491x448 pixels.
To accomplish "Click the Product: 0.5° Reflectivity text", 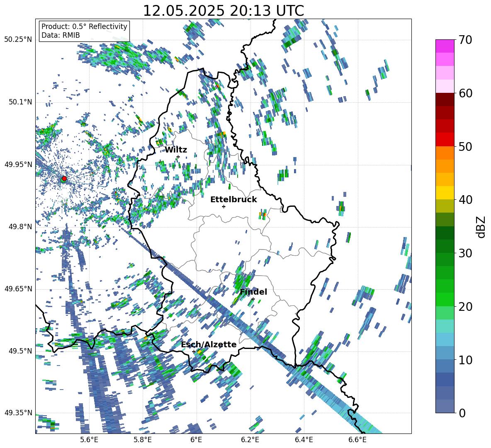I will [84, 27].
